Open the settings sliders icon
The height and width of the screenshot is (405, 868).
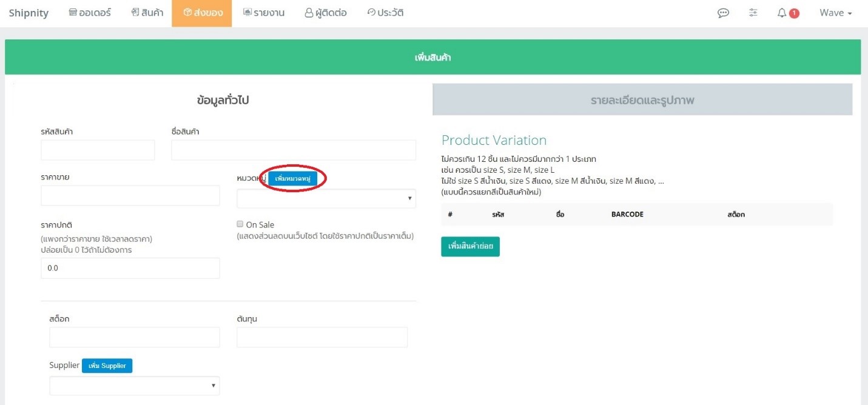[x=753, y=13]
